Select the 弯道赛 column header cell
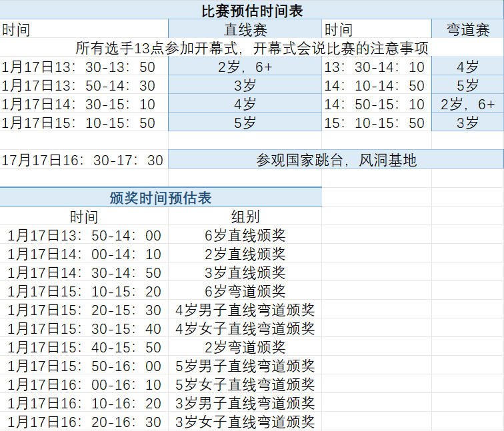The width and height of the screenshot is (504, 431). [x=467, y=29]
